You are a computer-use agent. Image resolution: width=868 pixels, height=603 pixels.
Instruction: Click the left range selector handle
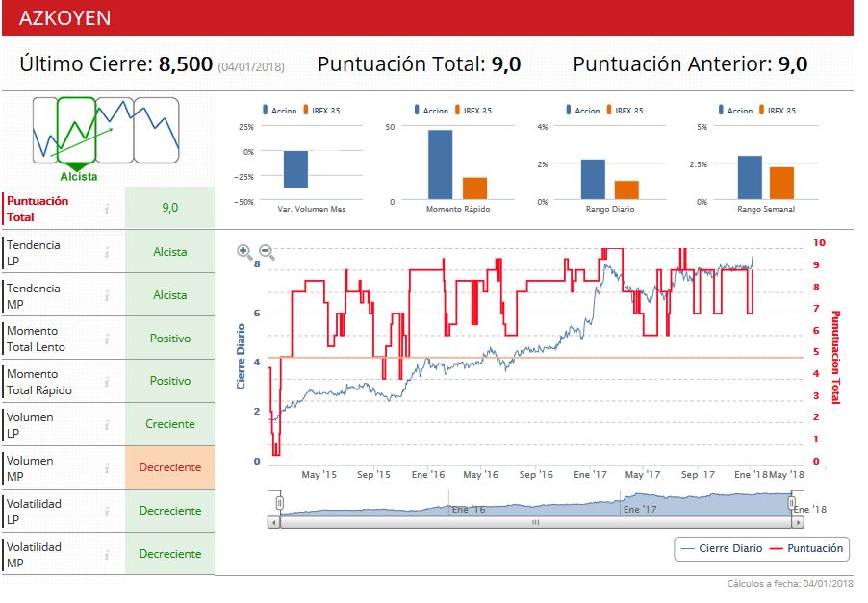pos(280,502)
